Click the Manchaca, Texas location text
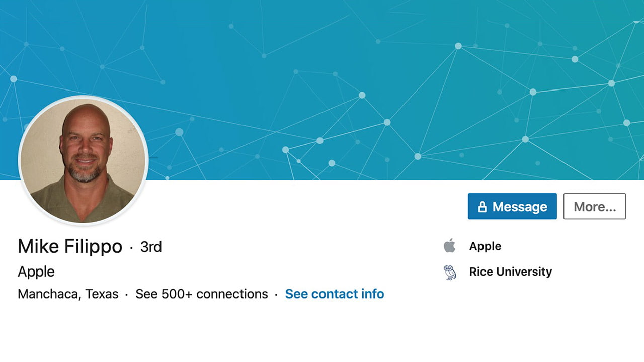The height and width of the screenshot is (362, 644). tap(68, 294)
